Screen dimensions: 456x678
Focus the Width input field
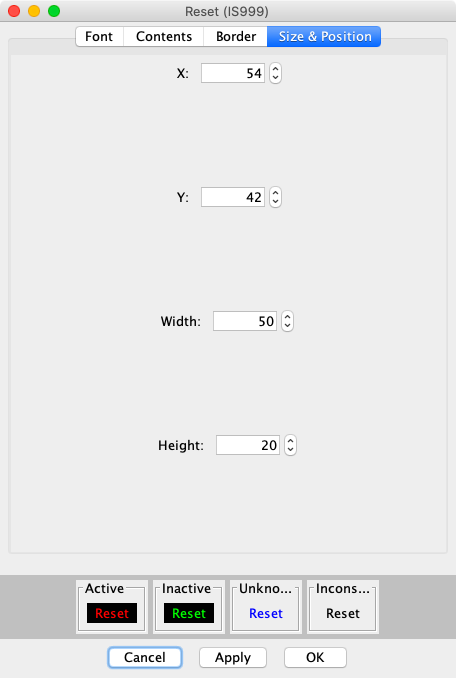point(245,321)
